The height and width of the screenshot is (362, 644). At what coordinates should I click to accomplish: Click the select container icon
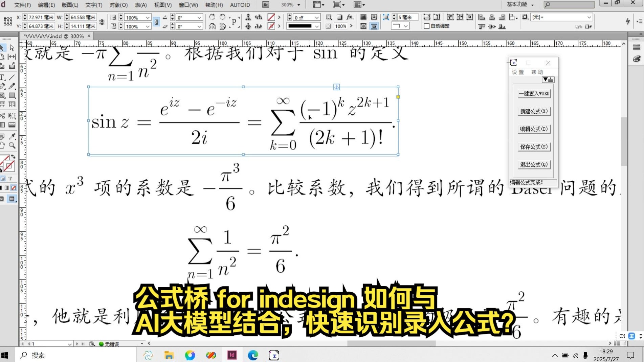(248, 17)
